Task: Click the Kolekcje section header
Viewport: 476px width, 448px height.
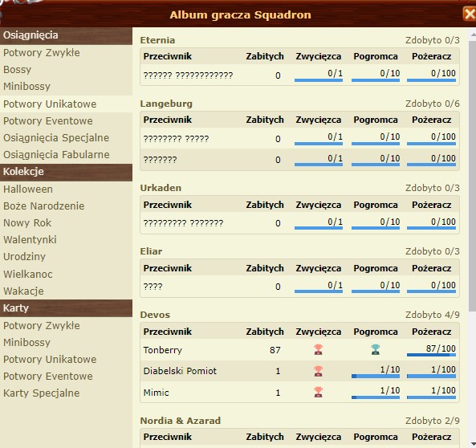Action: point(66,172)
